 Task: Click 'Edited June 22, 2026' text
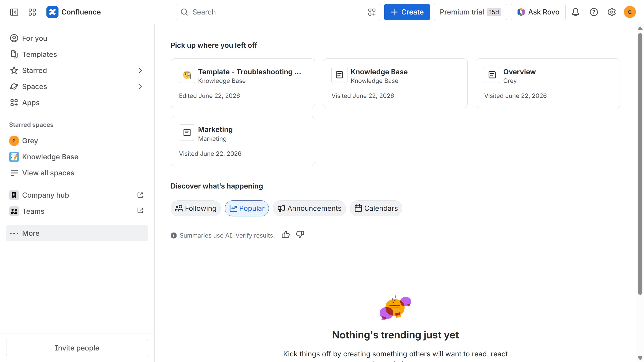tap(209, 96)
